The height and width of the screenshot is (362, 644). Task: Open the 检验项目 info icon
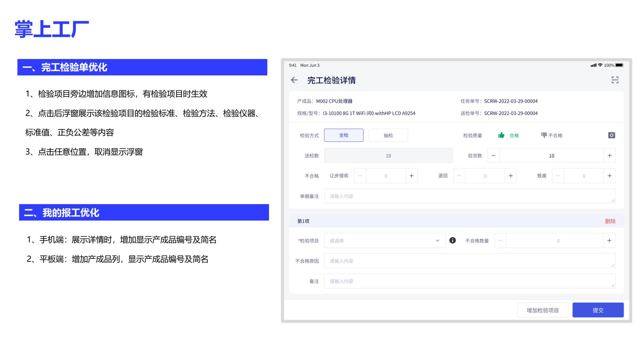tap(452, 240)
